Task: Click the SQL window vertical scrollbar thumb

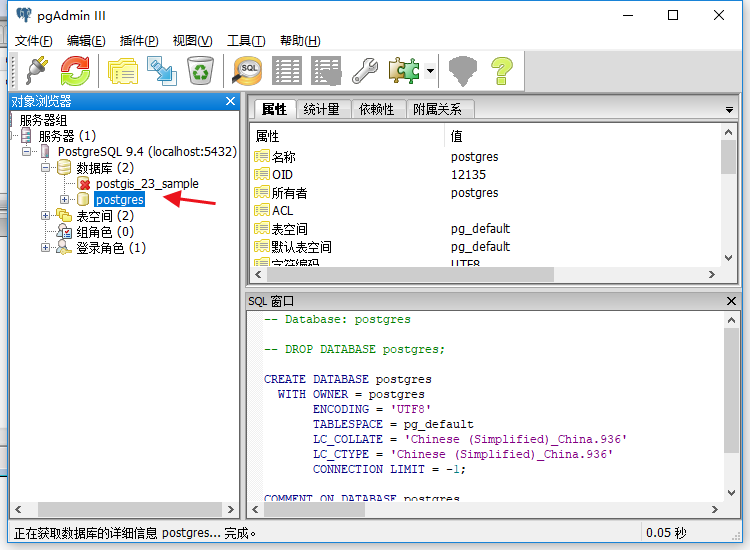Action: pyautogui.click(x=731, y=390)
